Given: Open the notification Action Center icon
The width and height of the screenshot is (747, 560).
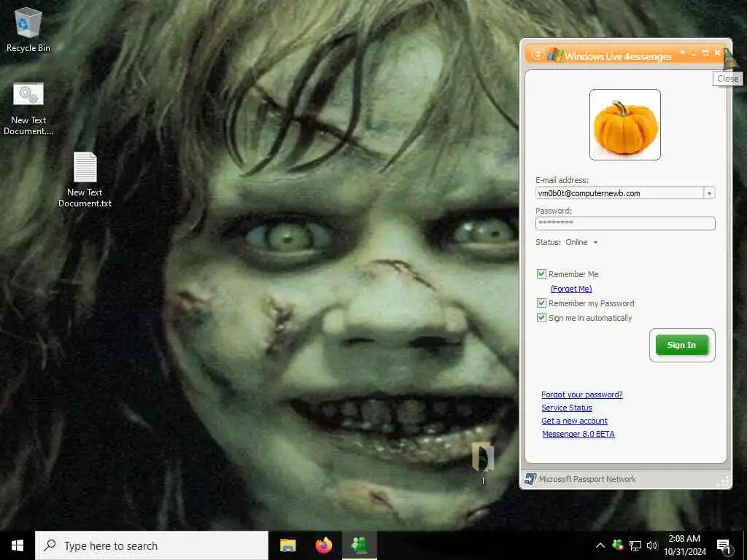Looking at the screenshot, I should tap(724, 546).
